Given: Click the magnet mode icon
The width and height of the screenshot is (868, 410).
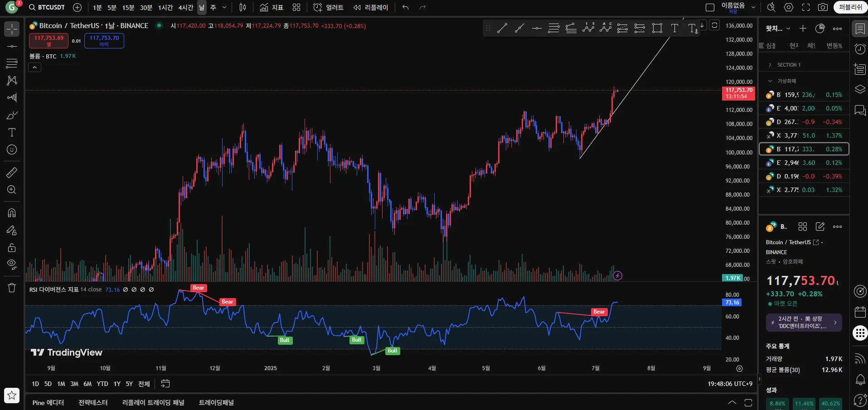Looking at the screenshot, I should pyautogui.click(x=12, y=213).
